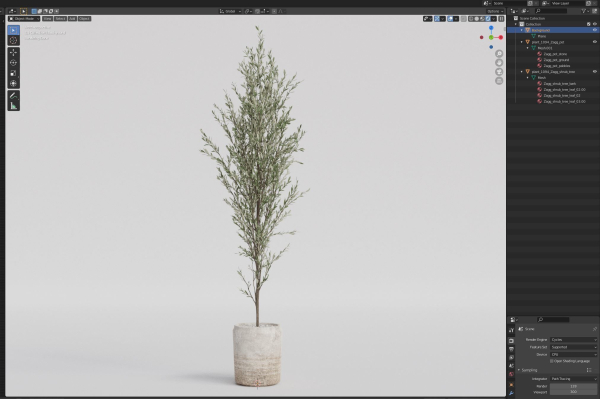The image size is (600, 399).
Task: Click the pan view hand gizmo
Action: (499, 63)
